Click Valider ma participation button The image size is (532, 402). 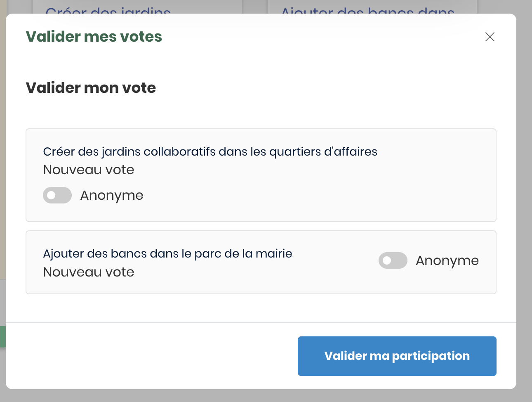397,356
